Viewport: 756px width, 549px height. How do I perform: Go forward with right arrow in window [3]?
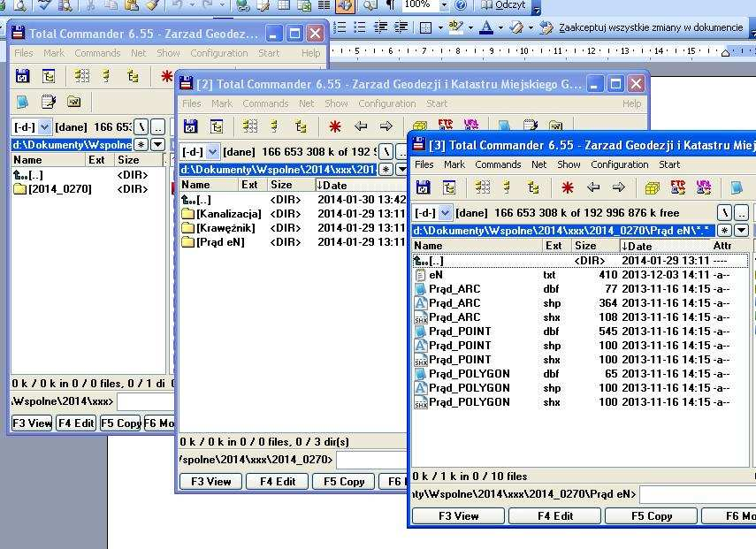pos(619,187)
